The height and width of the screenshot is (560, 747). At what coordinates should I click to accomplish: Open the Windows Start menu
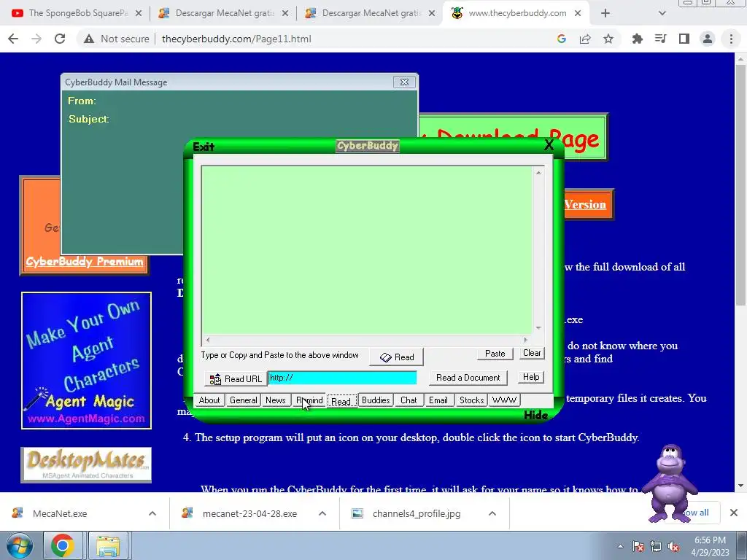pyautogui.click(x=20, y=545)
